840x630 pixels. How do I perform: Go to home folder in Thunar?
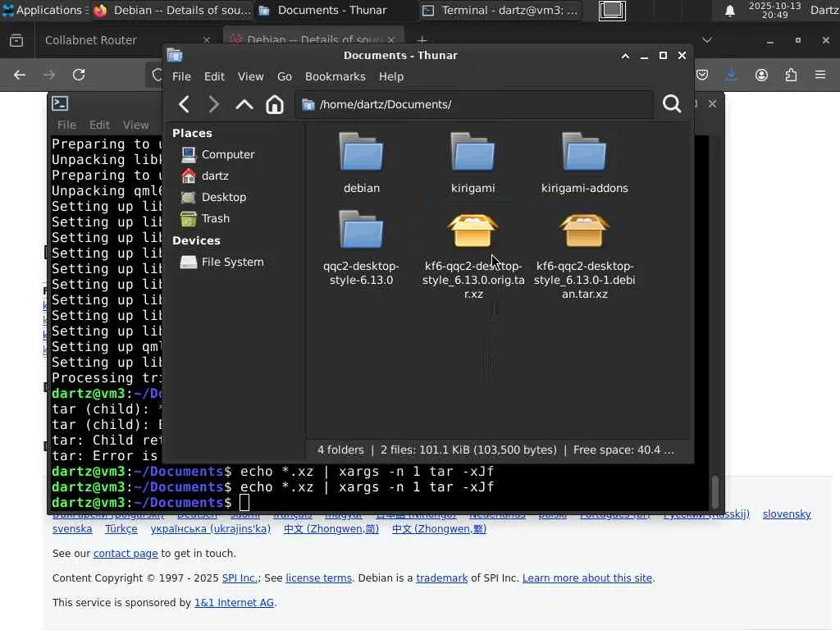(275, 104)
